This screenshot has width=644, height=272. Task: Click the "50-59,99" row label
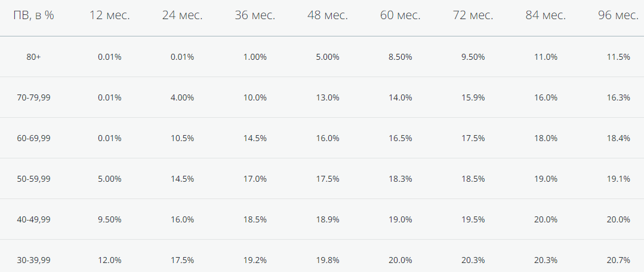(33, 179)
